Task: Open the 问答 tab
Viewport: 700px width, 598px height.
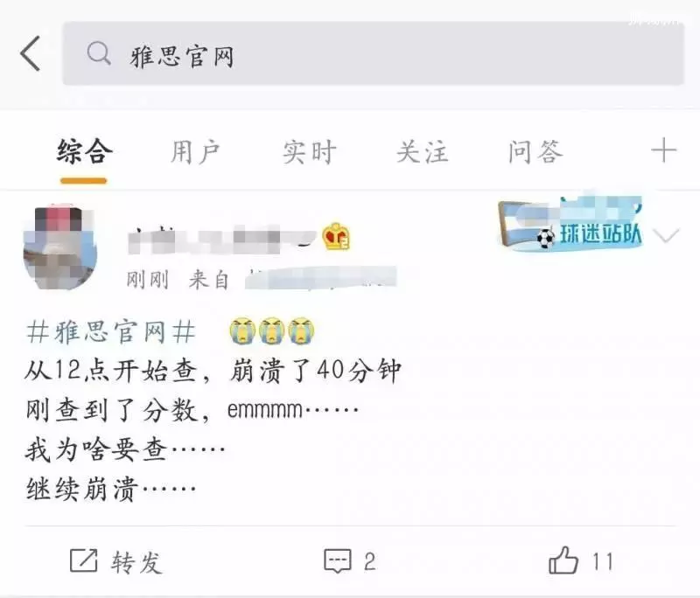Action: pos(535,152)
